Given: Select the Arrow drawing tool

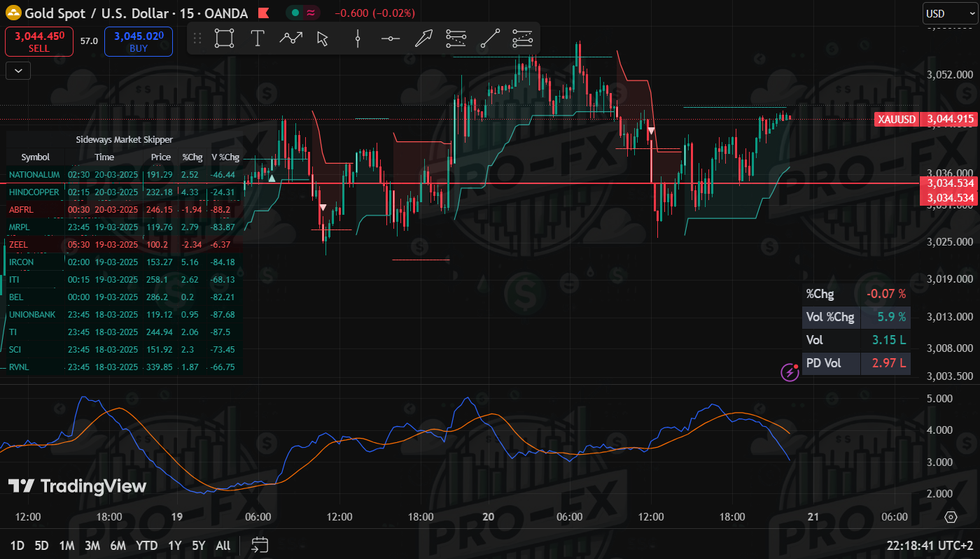Looking at the screenshot, I should tap(423, 38).
